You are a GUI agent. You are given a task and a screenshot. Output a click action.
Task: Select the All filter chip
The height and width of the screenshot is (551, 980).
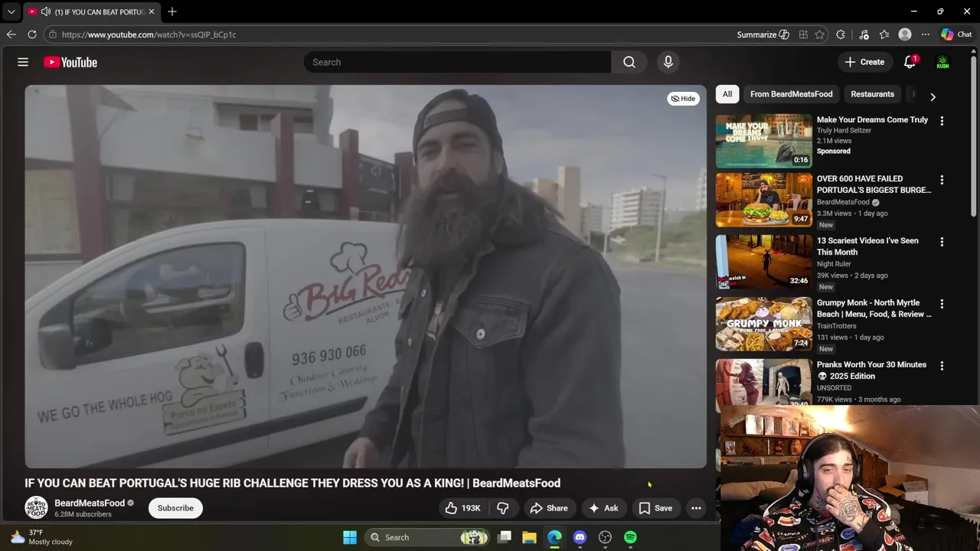[727, 94]
